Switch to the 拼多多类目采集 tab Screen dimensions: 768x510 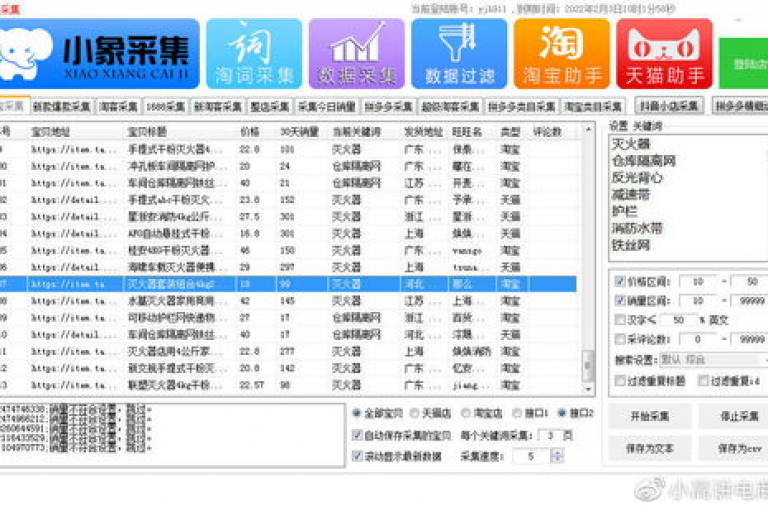(522, 106)
